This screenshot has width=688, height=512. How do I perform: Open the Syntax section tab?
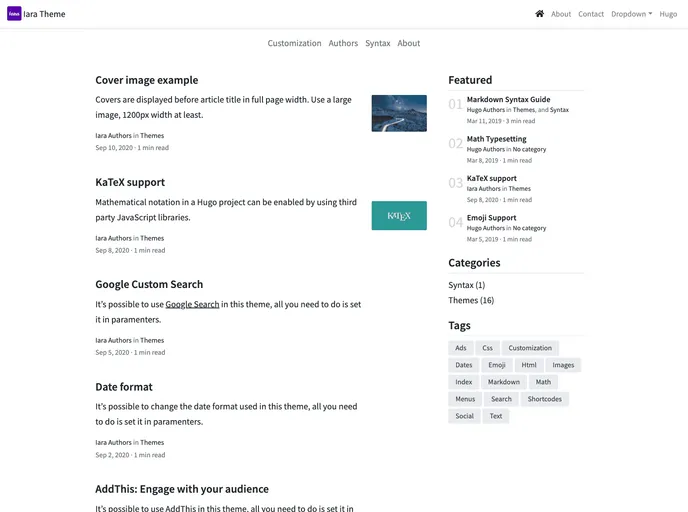click(x=378, y=43)
